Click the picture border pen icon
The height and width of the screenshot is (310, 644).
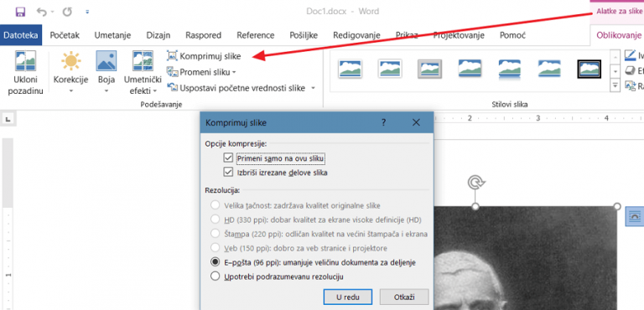630,54
